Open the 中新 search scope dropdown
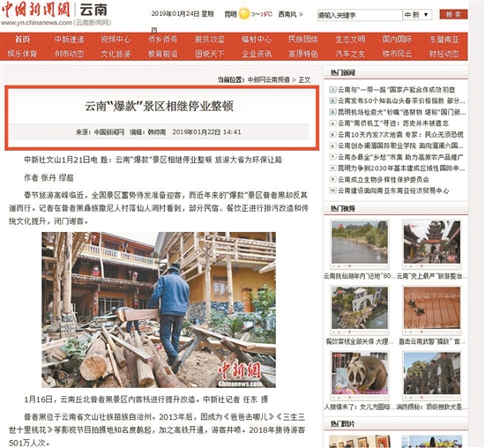This screenshot has width=485, height=448. tap(417, 14)
